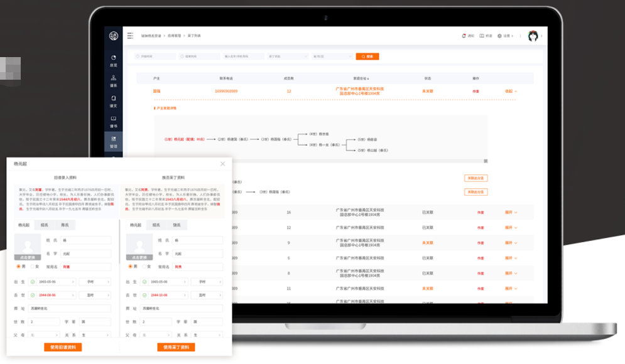Select 男 radio in left profile panel
This screenshot has height=364, width=625.
point(18,267)
